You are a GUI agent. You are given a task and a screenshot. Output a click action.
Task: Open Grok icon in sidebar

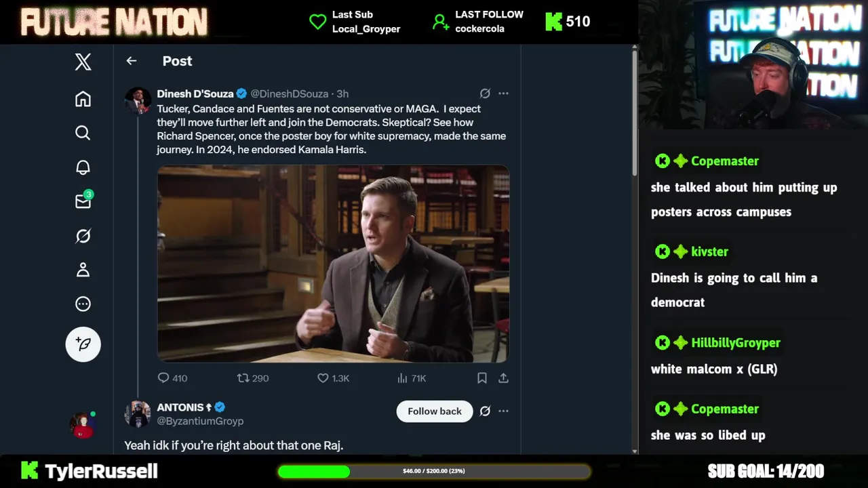point(83,236)
